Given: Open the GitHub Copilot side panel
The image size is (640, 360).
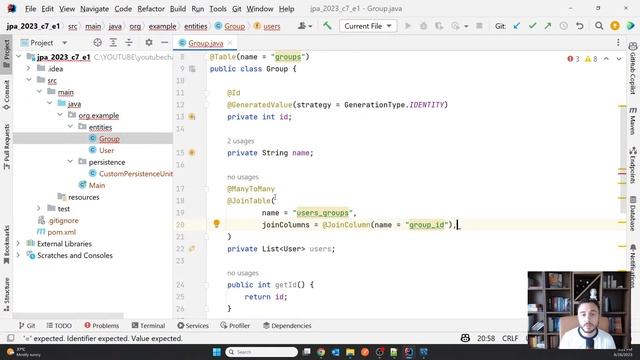Looking at the screenshot, I should [633, 68].
